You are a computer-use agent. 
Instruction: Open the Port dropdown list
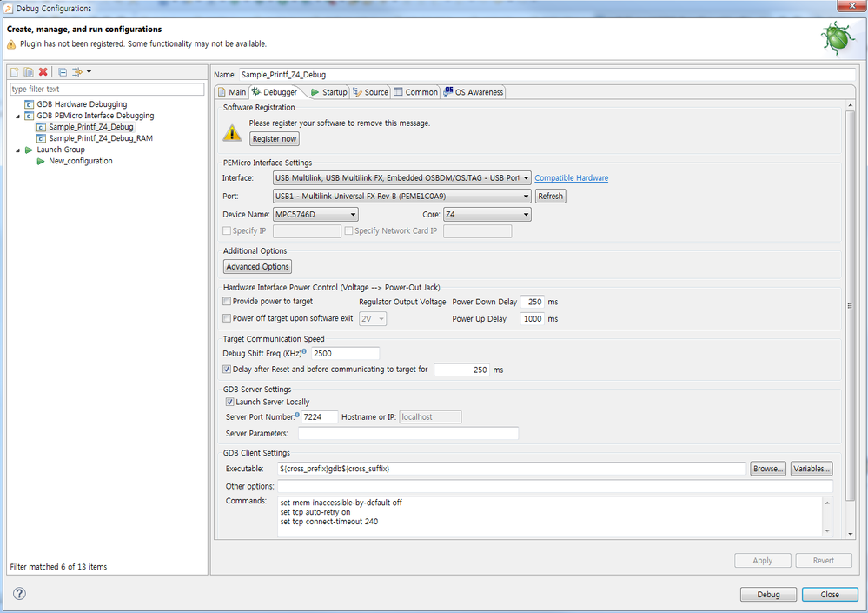tap(402, 196)
